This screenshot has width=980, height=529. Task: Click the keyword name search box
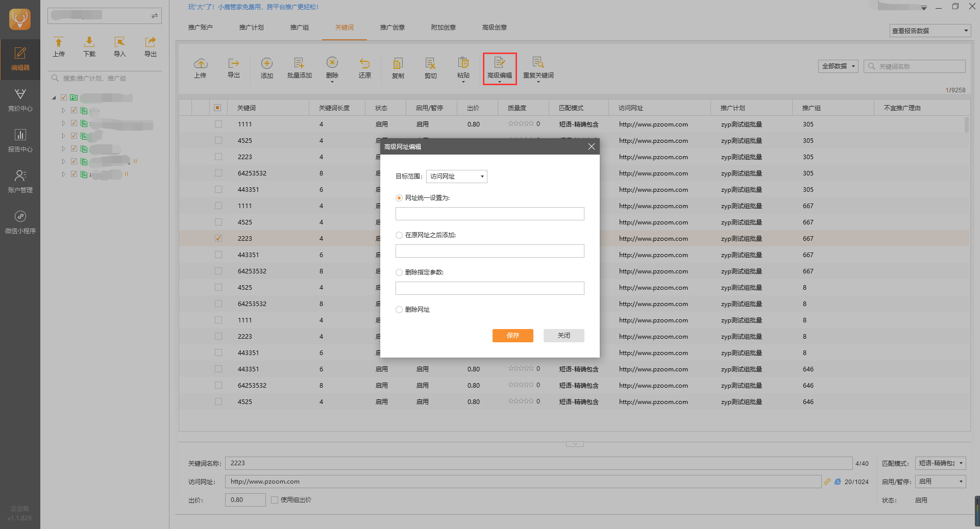tap(915, 66)
